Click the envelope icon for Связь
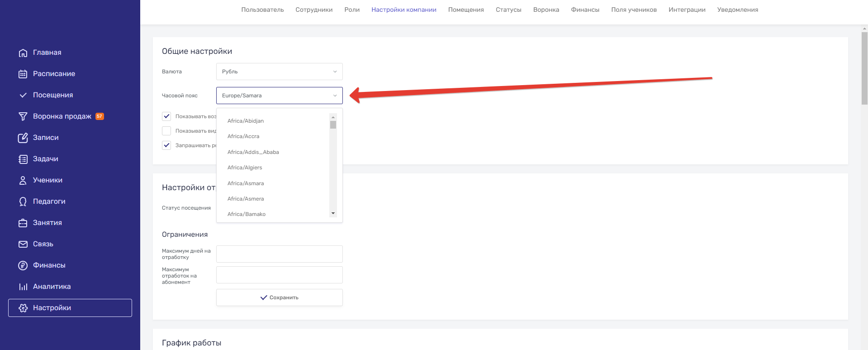The height and width of the screenshot is (350, 868). 23,245
